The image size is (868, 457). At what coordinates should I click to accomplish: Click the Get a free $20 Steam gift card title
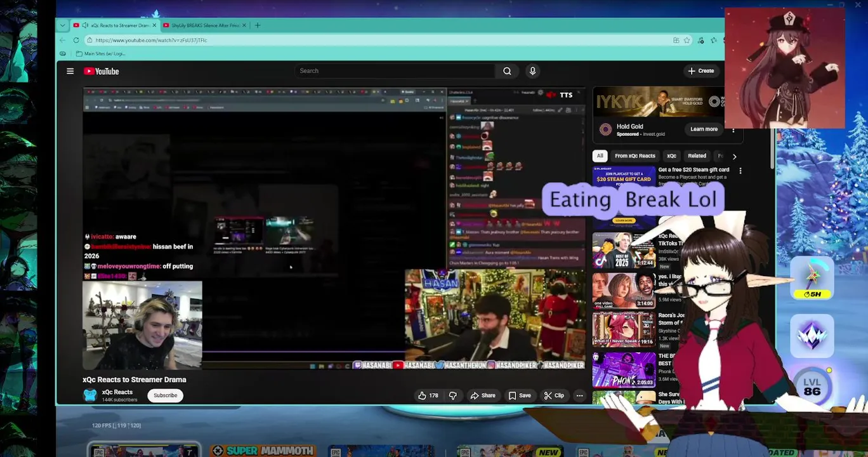tap(694, 169)
